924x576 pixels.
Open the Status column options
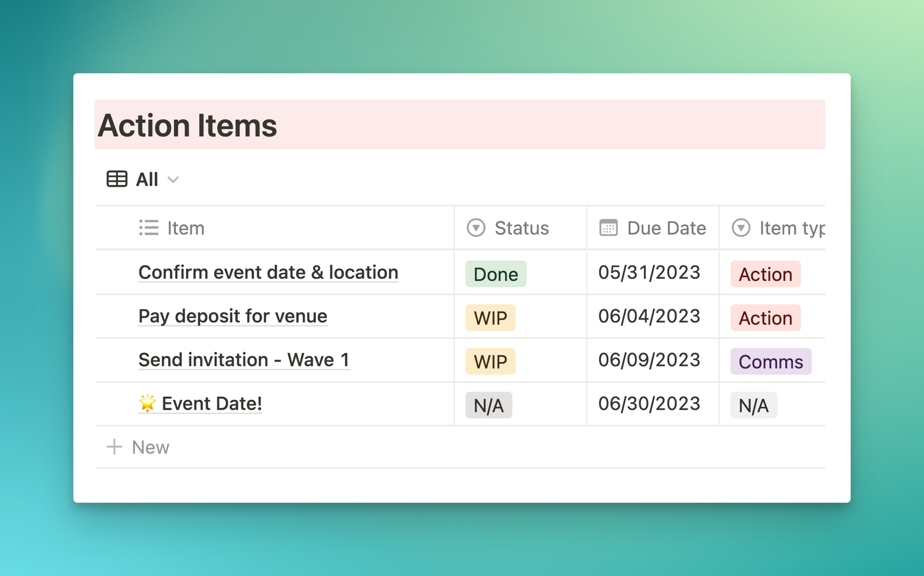click(x=520, y=228)
